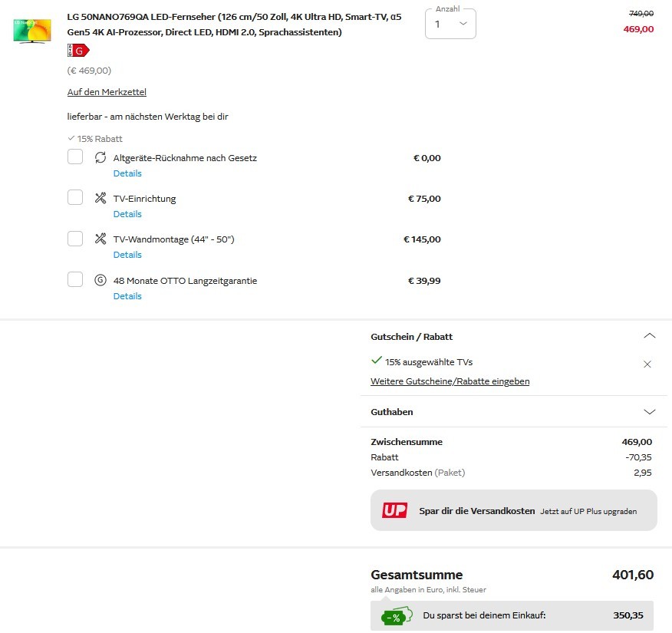
Task: Open the LG 50NANO769QA product title
Action: pyautogui.click(x=234, y=25)
